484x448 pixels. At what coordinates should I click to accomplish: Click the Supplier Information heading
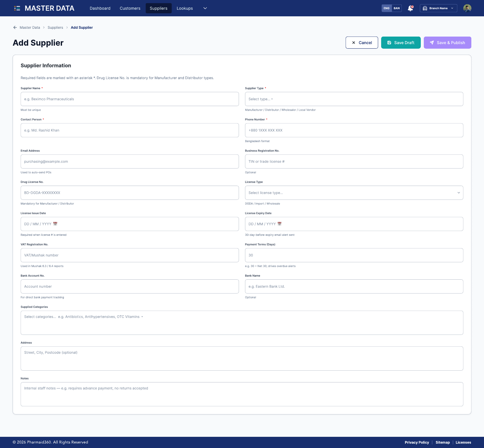click(46, 66)
